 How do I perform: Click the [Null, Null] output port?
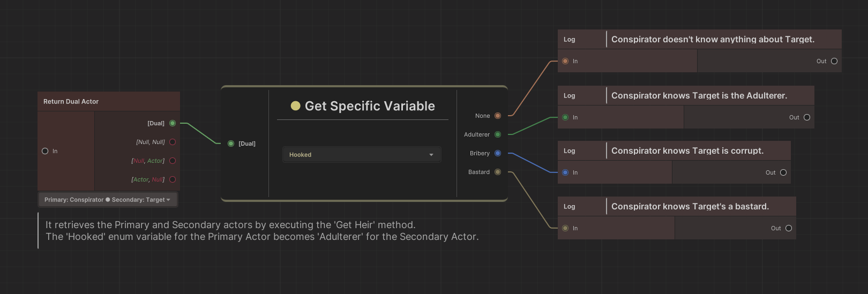173,142
